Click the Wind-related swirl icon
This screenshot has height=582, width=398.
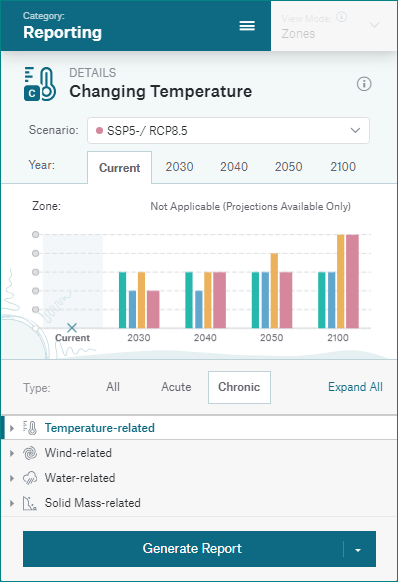[x=30, y=453]
